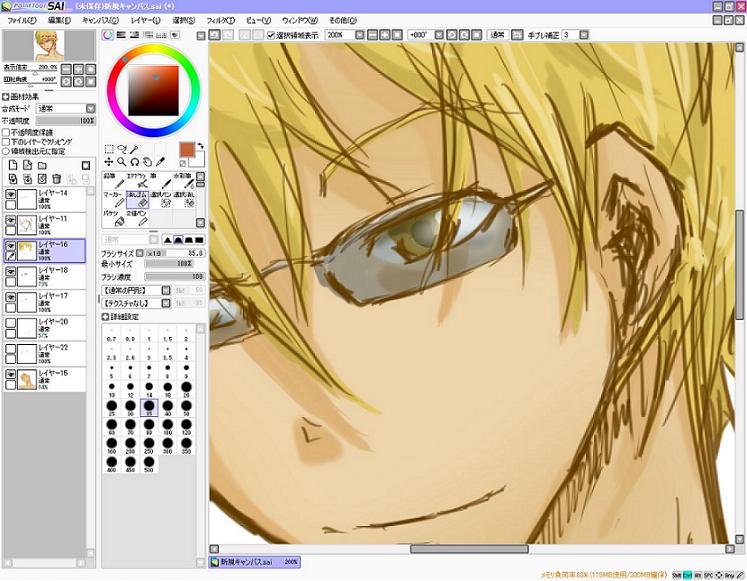The width and height of the screenshot is (747, 581).
Task: Select the rectangular selection tool
Action: [109, 150]
